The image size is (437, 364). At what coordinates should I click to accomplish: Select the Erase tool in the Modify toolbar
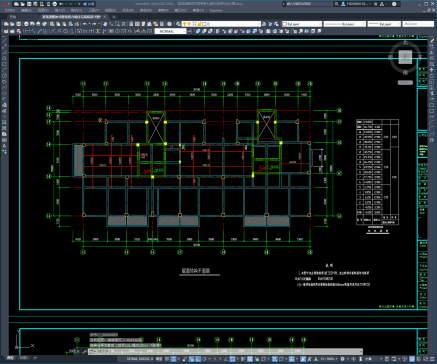pyautogui.click(x=432, y=41)
